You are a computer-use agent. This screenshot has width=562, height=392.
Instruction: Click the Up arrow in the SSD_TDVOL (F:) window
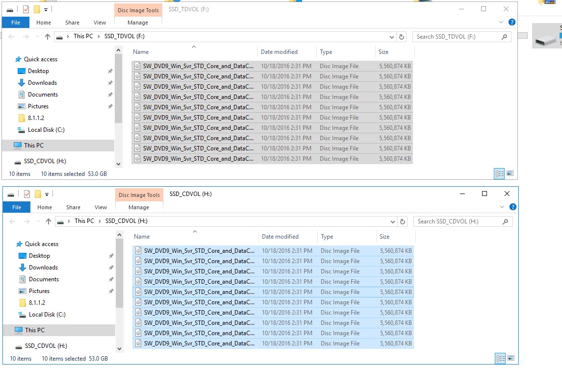pos(48,37)
